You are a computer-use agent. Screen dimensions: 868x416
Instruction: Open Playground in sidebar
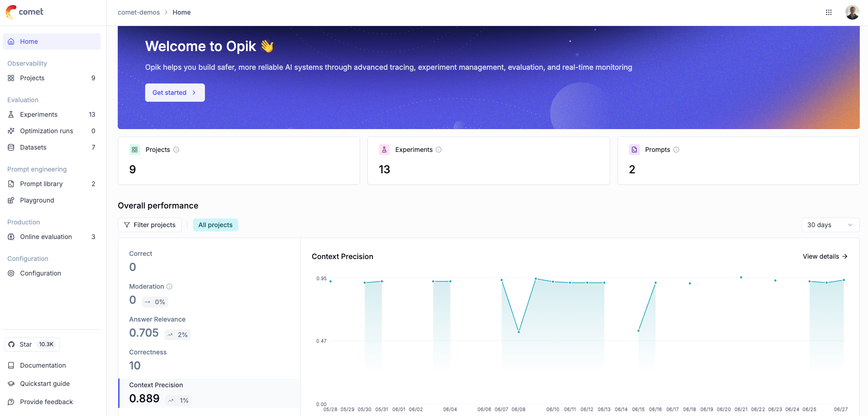pyautogui.click(x=52, y=200)
